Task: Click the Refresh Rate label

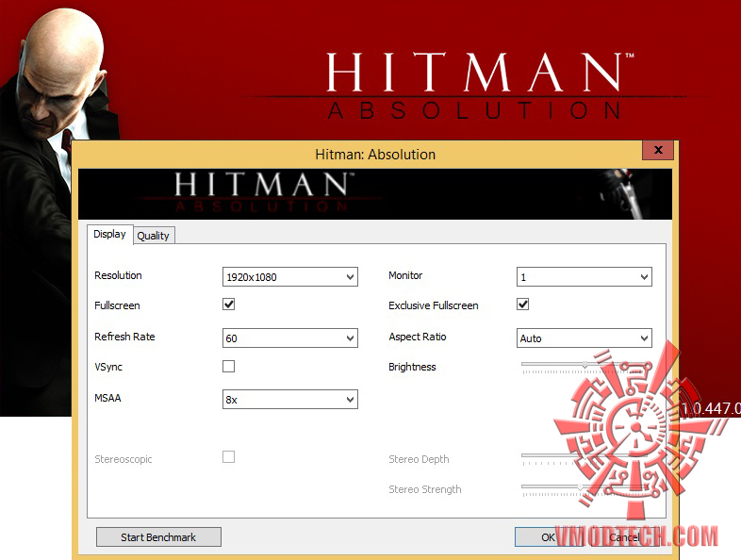Action: pyautogui.click(x=124, y=337)
